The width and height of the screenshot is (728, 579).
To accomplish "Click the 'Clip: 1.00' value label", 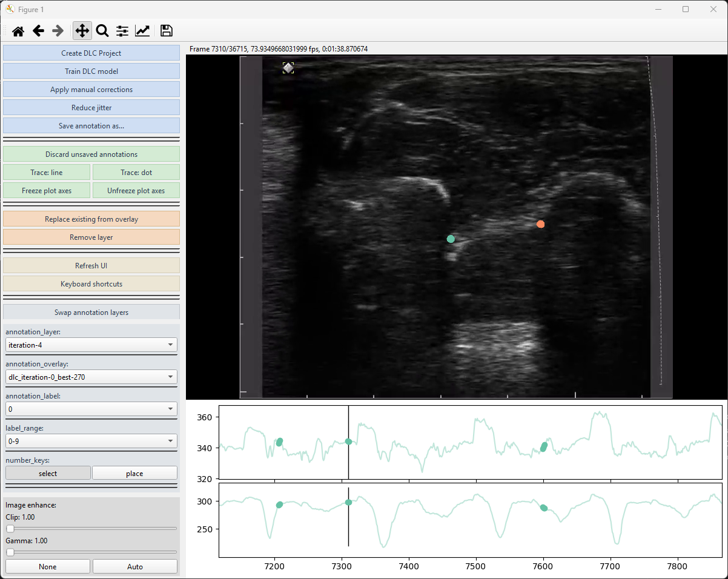I will [20, 517].
